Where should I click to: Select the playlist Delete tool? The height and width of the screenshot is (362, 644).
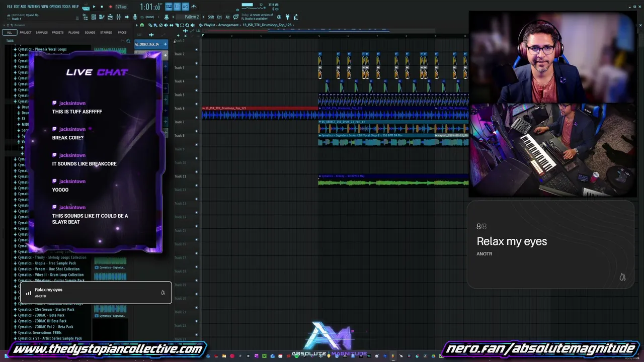coord(162,25)
